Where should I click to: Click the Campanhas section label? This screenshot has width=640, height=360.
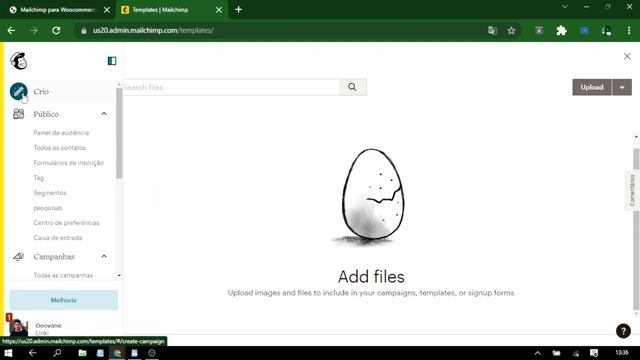pyautogui.click(x=54, y=256)
